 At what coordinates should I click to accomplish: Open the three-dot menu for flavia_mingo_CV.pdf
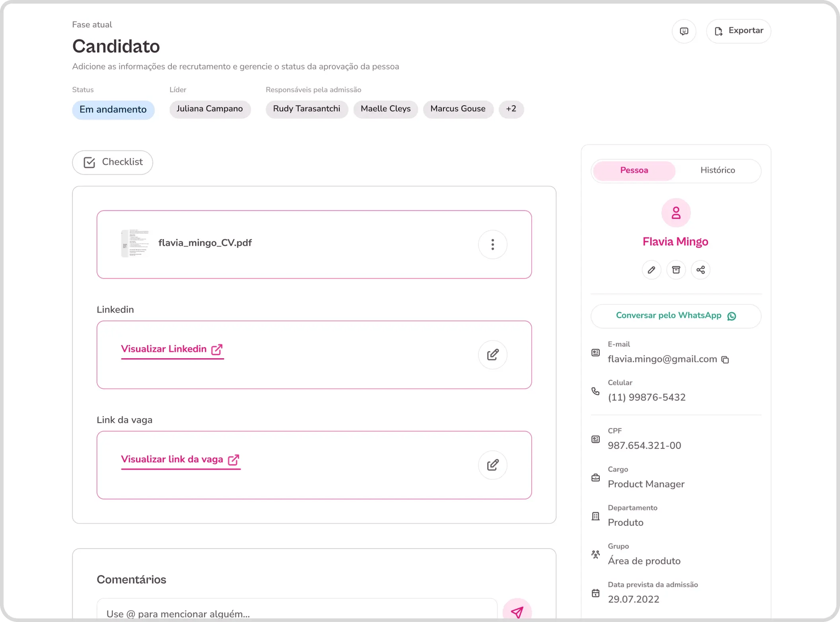pos(493,244)
